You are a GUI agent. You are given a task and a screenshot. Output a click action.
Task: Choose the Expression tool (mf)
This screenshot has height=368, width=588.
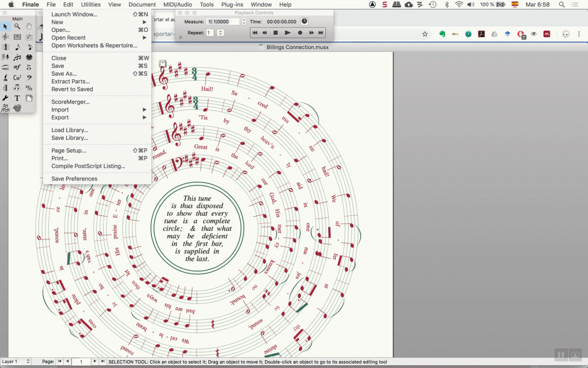click(x=17, y=67)
